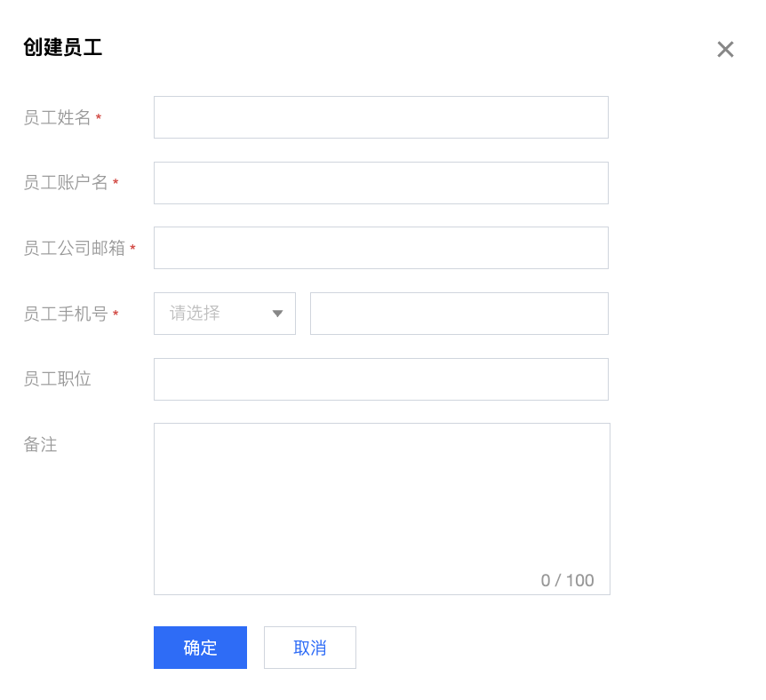This screenshot has width=766, height=700.
Task: Click the 员工职位 input field
Action: [x=380, y=379]
